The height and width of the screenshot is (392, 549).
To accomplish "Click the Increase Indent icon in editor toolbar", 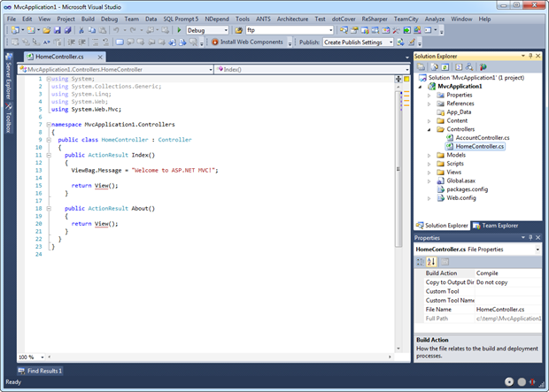I will pyautogui.click(x=82, y=42).
